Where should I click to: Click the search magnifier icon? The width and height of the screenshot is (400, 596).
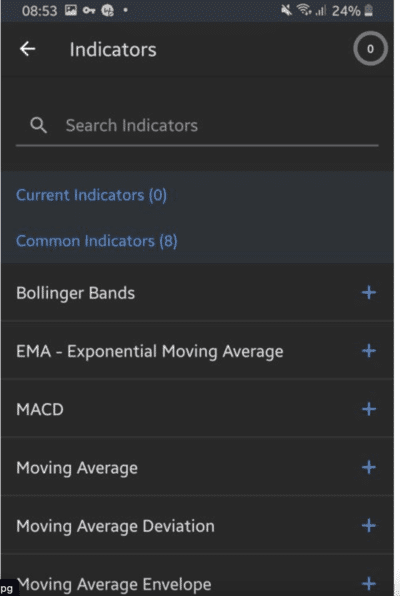[38, 125]
